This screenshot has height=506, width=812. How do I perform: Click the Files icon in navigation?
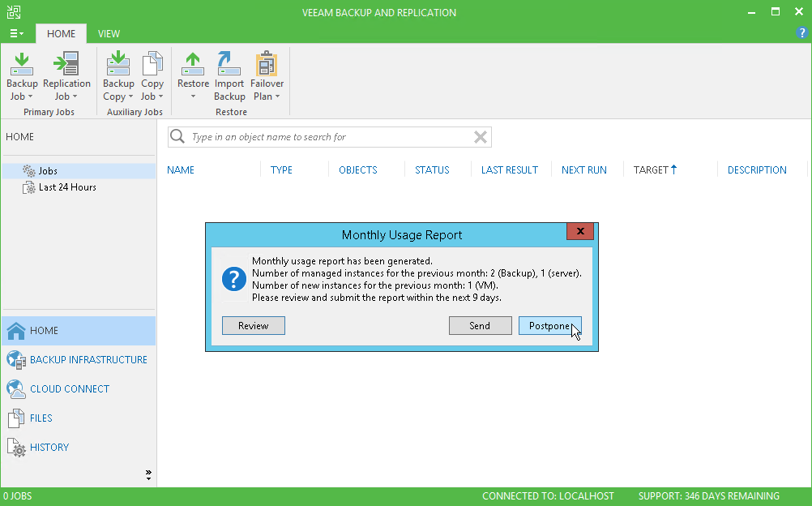click(x=16, y=418)
